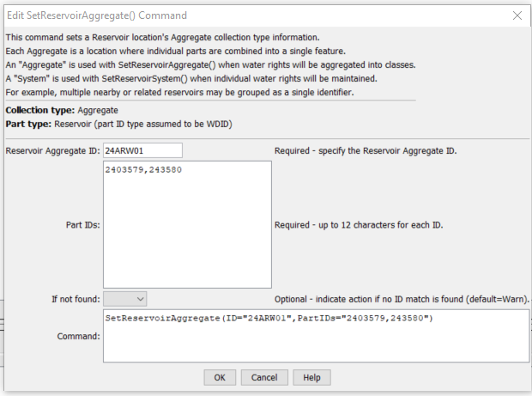Screen dimensions: 532x396
Task: Open Help for this command
Action: 311,377
